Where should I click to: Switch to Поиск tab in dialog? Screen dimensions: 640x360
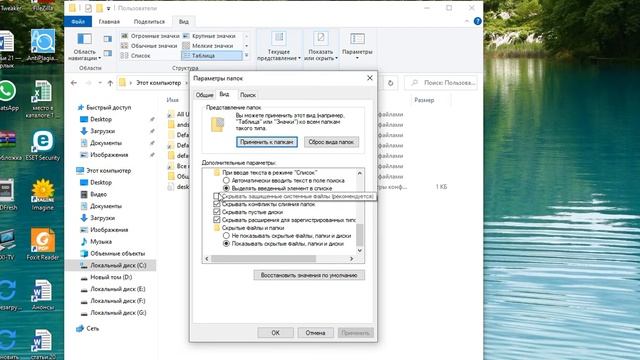click(x=248, y=95)
